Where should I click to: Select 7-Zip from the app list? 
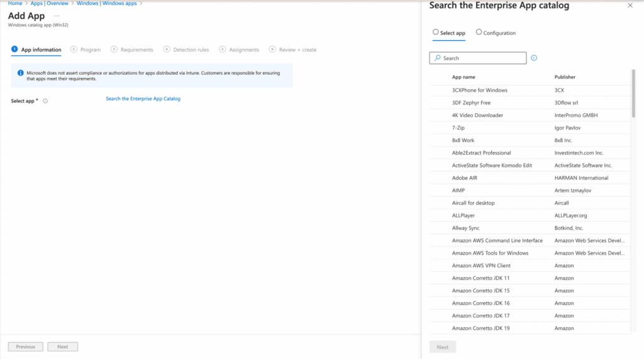(x=458, y=128)
